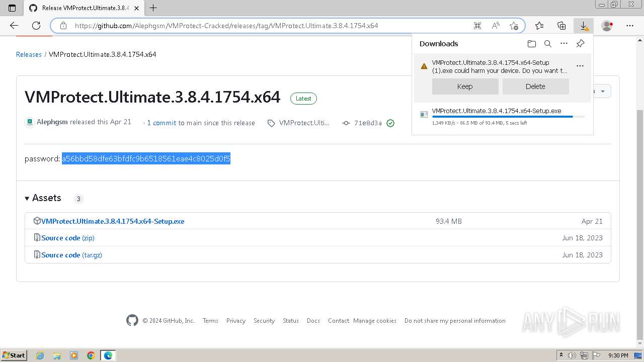Open the Security footer link
This screenshot has width=644, height=362.
[x=264, y=321]
